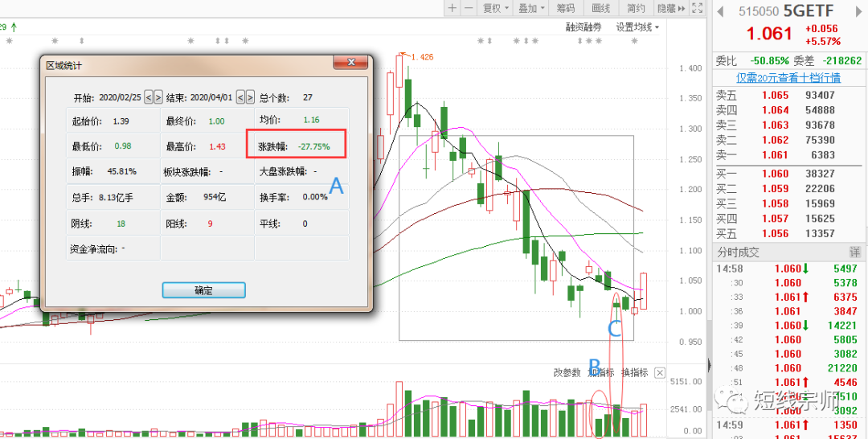Image resolution: width=868 pixels, height=439 pixels.
Task: Click the 总手 8.13亿手 cell
Action: tap(113, 197)
